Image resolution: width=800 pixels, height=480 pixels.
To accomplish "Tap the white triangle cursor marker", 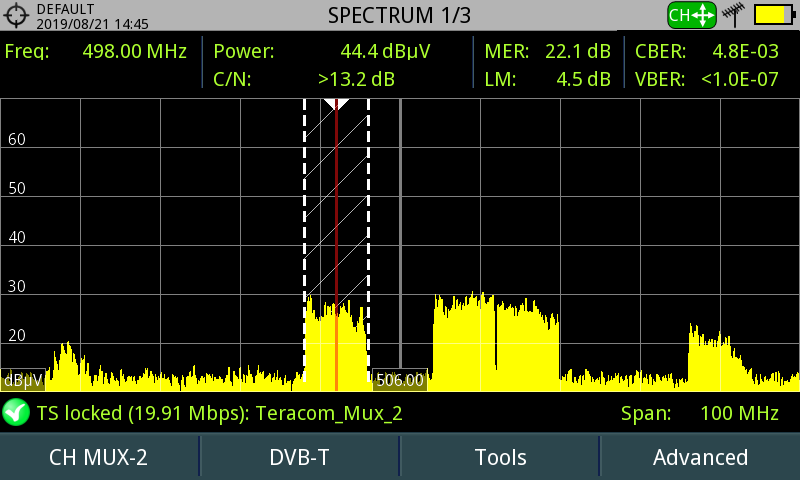I will tap(336, 105).
